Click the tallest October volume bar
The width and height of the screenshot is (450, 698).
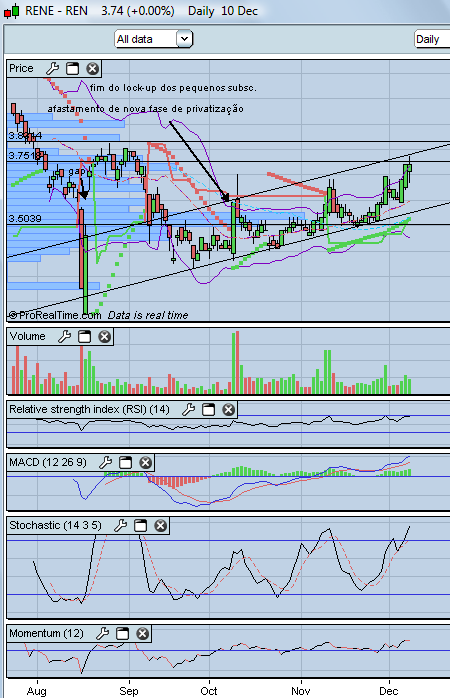click(238, 362)
